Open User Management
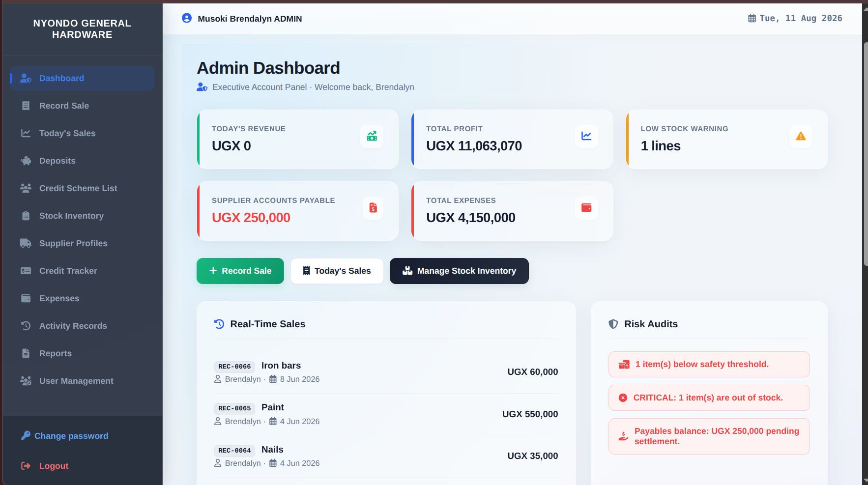Image resolution: width=868 pixels, height=485 pixels. 82,381
